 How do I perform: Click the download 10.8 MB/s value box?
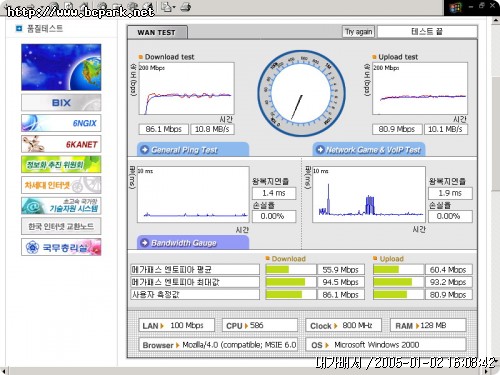[212, 129]
